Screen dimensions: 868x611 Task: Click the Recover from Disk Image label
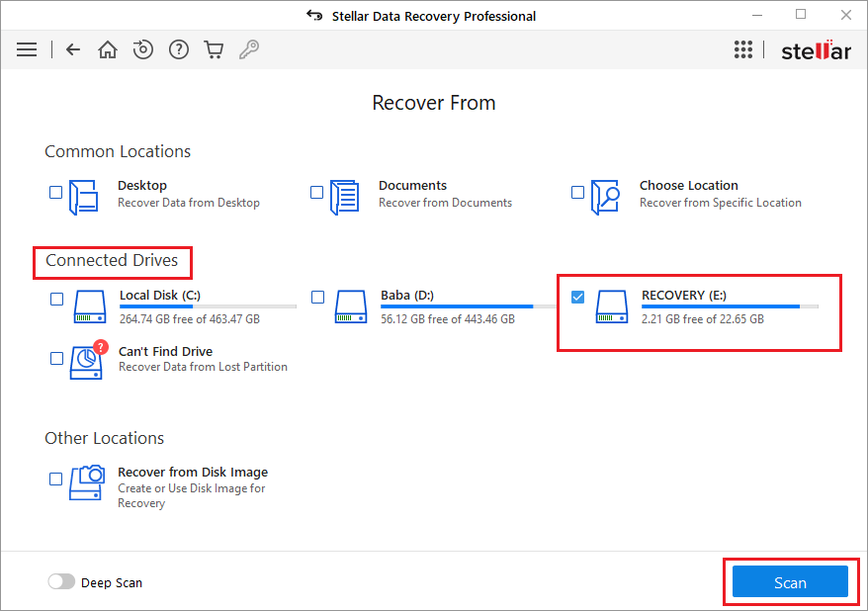(x=193, y=472)
